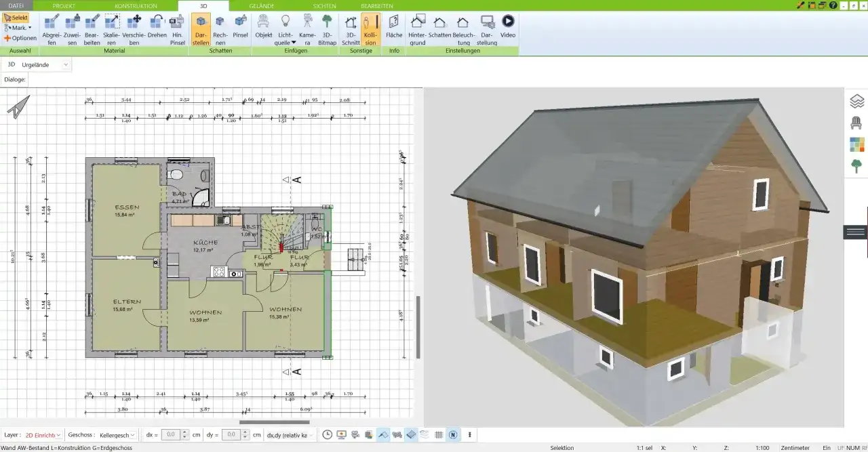Image resolution: width=868 pixels, height=452 pixels.
Task: Click the Rechnen shadow tool
Action: [x=220, y=30]
